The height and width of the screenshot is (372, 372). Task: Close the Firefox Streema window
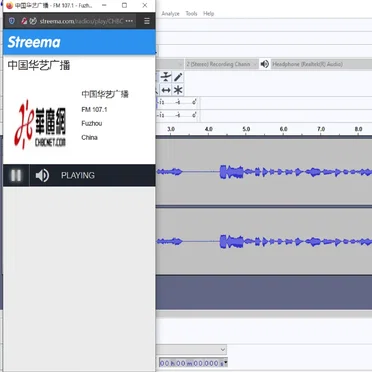click(x=145, y=5)
